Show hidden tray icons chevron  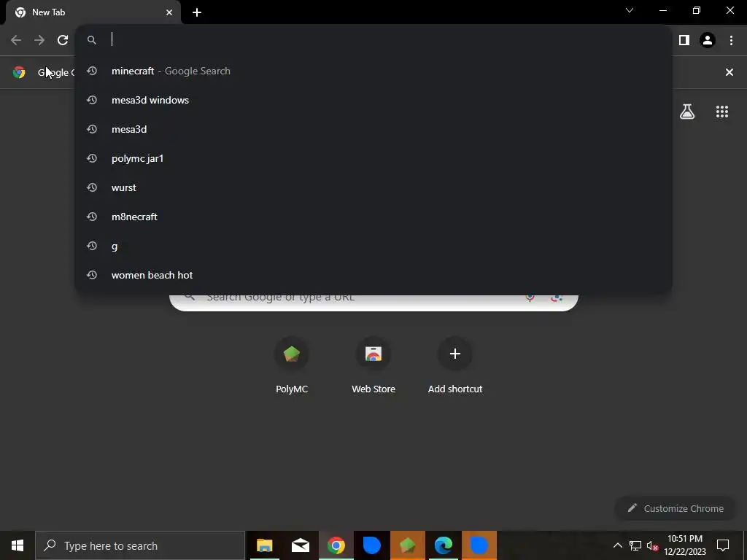[617, 545]
